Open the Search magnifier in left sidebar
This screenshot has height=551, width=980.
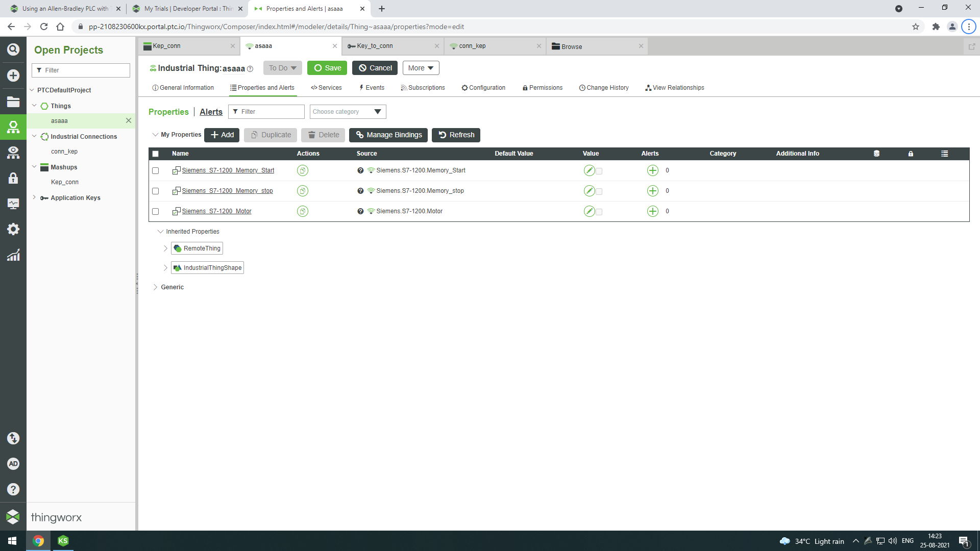coord(13,49)
